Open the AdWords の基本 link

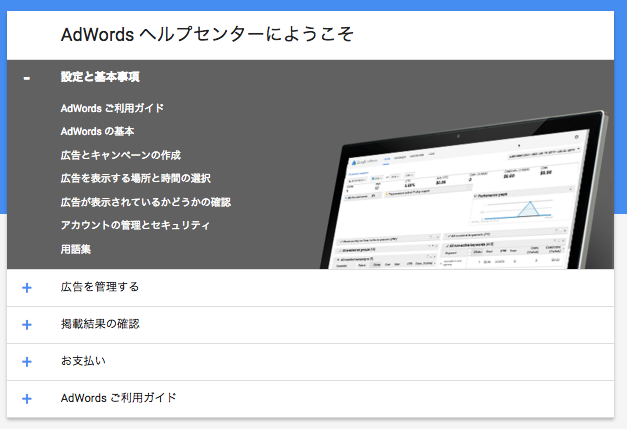(x=97, y=131)
